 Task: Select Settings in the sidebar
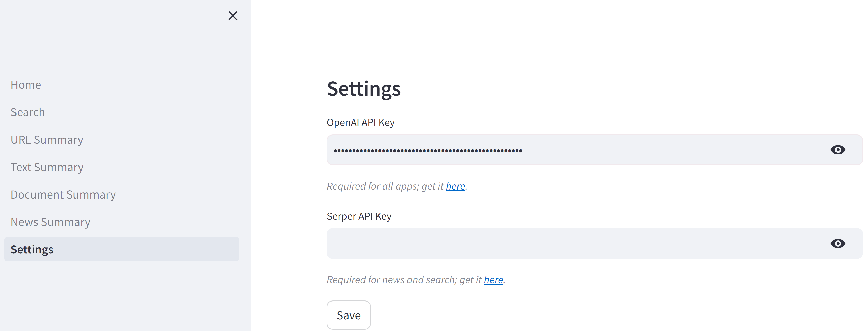[32, 249]
